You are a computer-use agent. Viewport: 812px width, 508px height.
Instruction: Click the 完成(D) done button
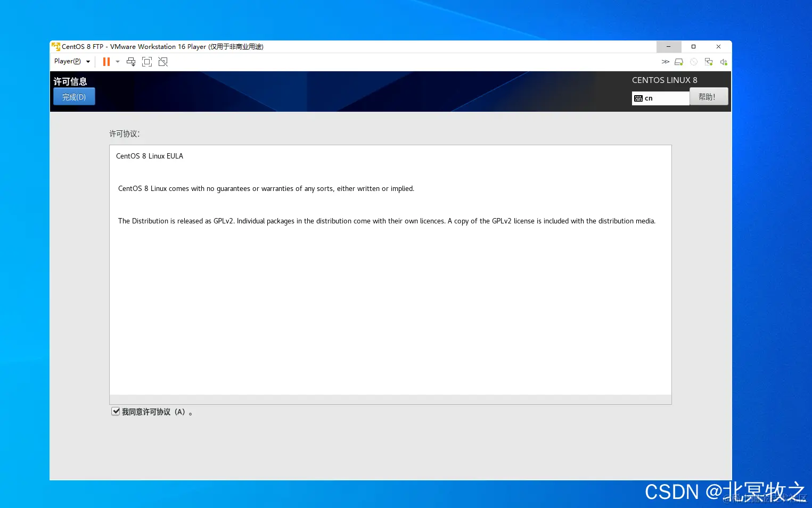pyautogui.click(x=74, y=97)
